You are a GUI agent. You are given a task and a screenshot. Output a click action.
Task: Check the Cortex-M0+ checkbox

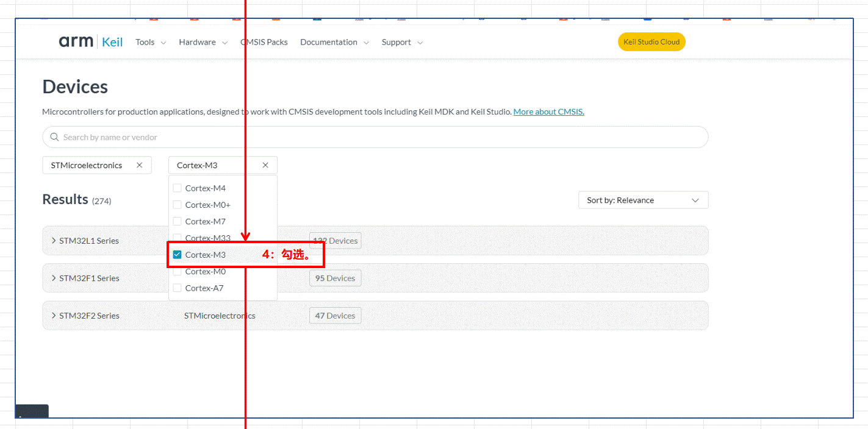[x=178, y=205]
